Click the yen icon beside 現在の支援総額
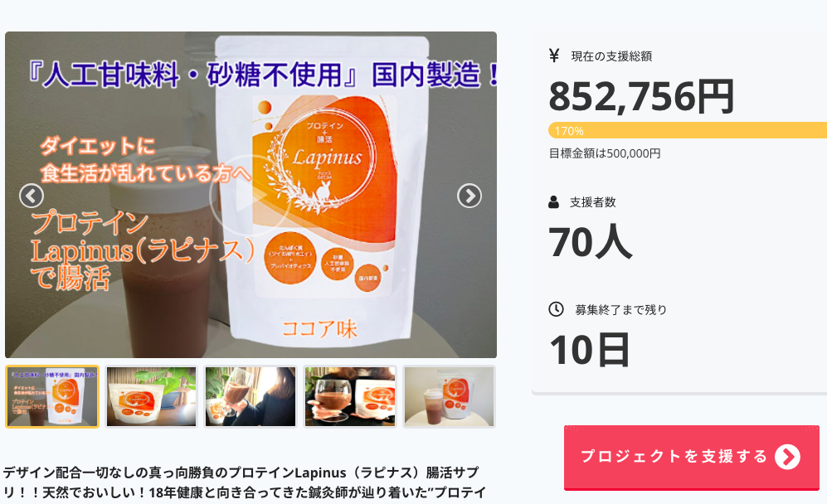 (554, 56)
